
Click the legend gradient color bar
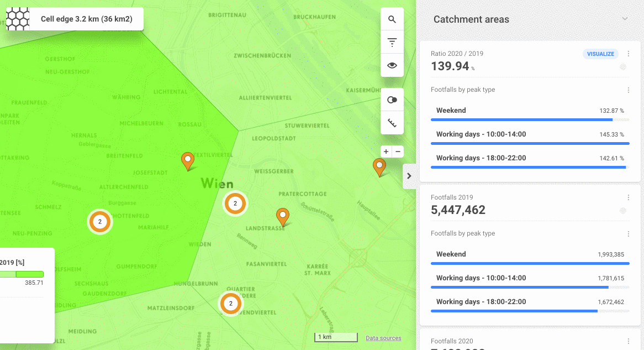[x=22, y=274]
